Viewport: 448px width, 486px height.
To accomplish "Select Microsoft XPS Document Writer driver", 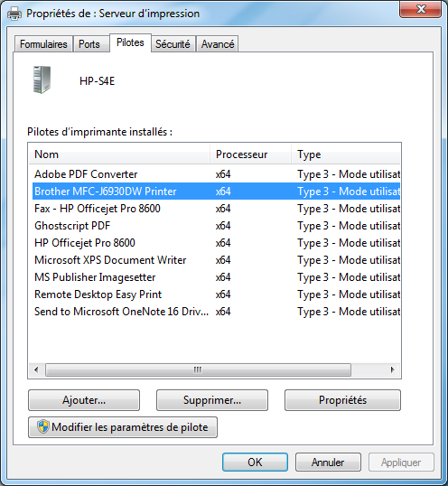I will pos(216,260).
